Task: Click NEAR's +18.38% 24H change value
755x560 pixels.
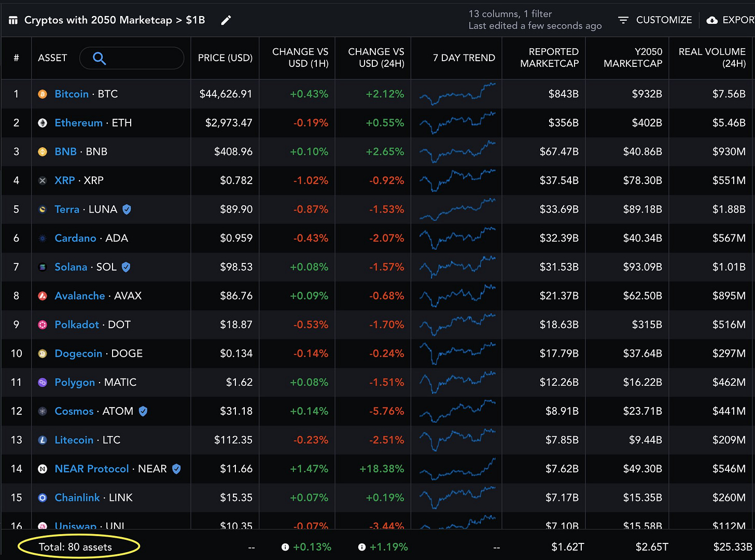Action: (382, 469)
